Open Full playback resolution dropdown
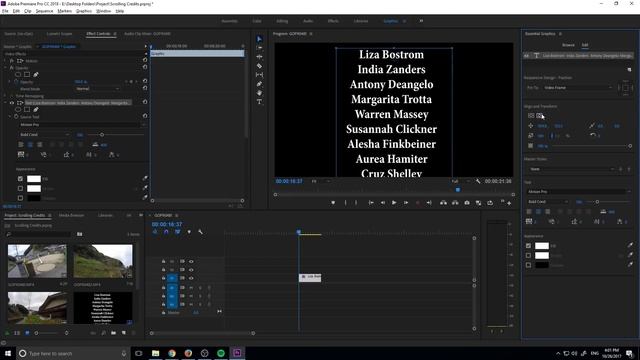Viewport: 640px width, 360px height. coord(460,181)
